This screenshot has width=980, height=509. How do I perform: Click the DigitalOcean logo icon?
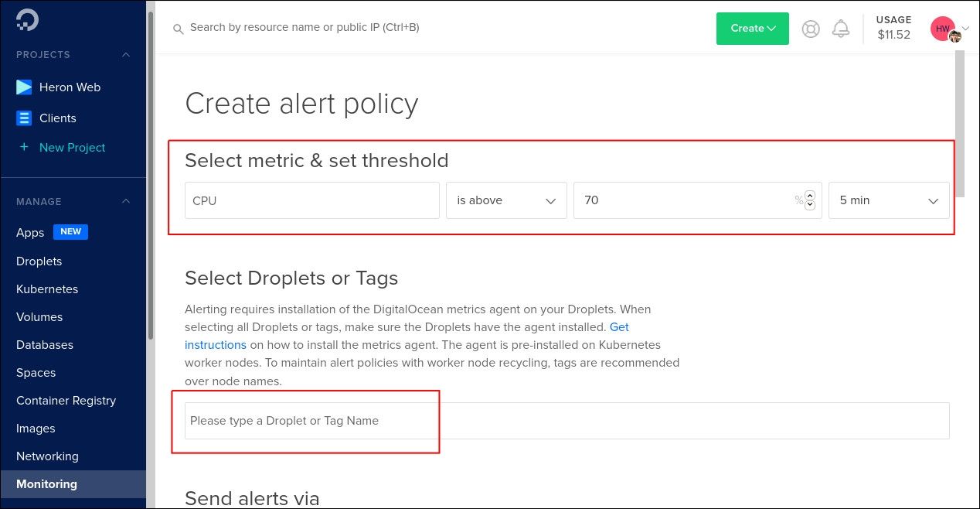click(27, 20)
